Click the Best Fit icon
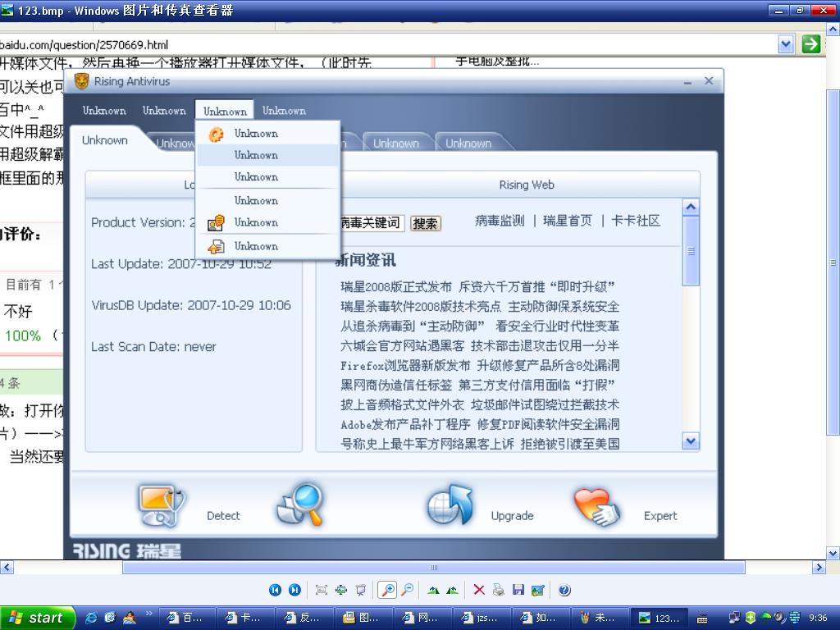 point(322,590)
